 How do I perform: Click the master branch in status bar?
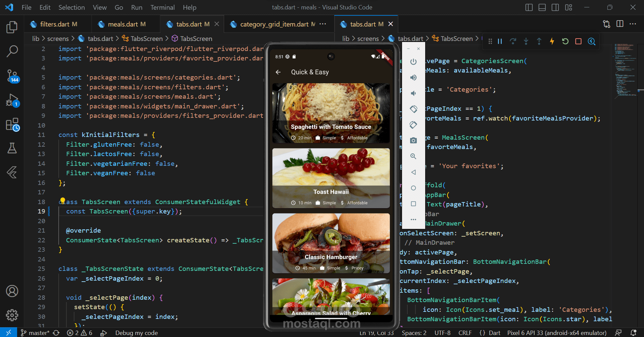(35, 333)
